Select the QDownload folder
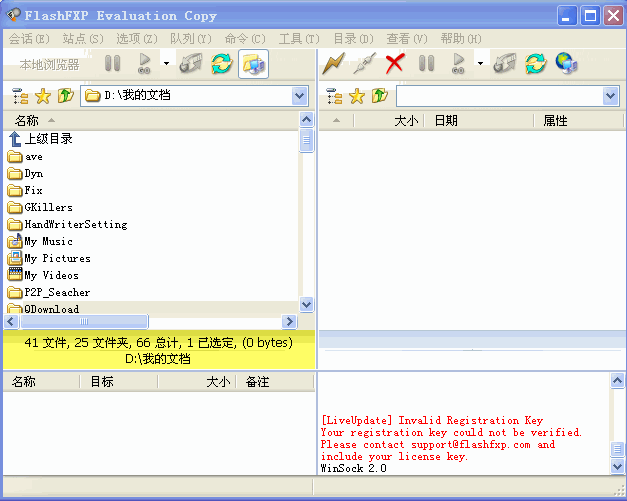The width and height of the screenshot is (627, 501). [x=43, y=308]
